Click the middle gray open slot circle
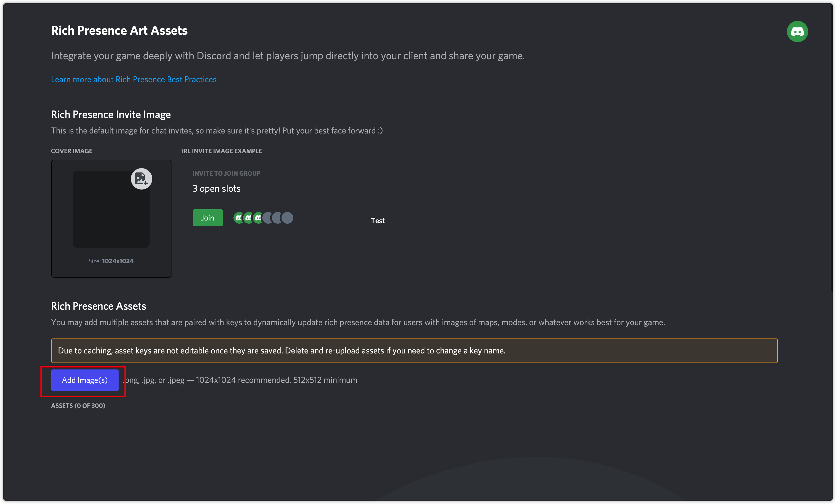The image size is (836, 504). point(277,218)
